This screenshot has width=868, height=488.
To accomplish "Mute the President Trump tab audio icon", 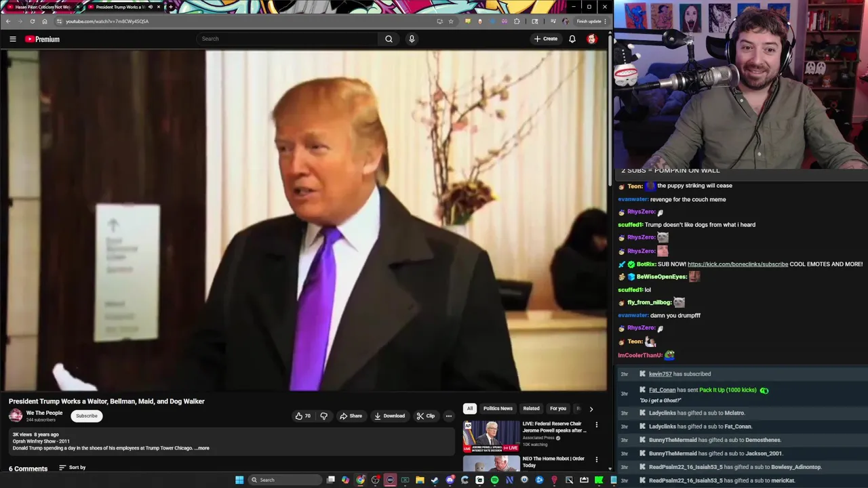I will (x=150, y=7).
